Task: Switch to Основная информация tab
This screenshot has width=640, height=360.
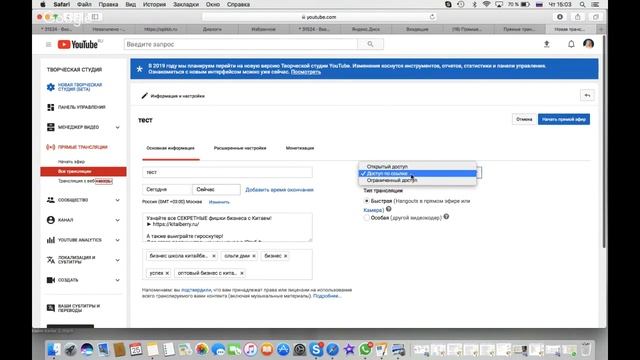Action: click(170, 148)
